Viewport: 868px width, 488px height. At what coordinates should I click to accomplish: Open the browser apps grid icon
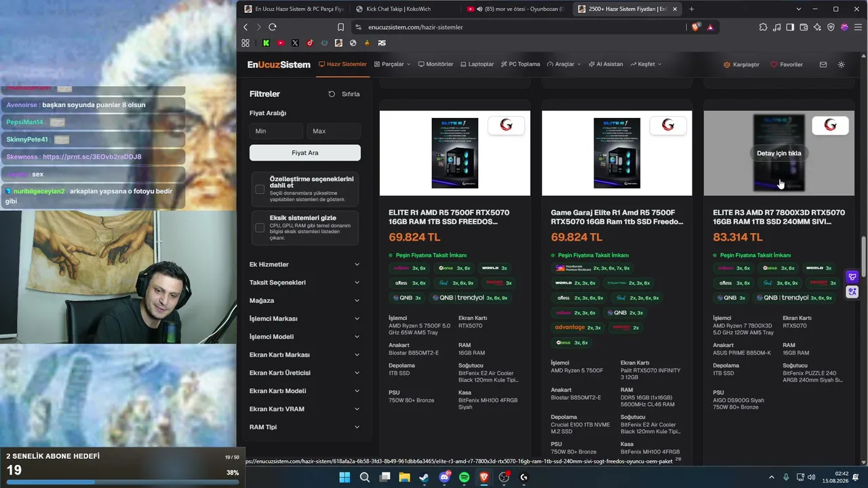point(245,43)
